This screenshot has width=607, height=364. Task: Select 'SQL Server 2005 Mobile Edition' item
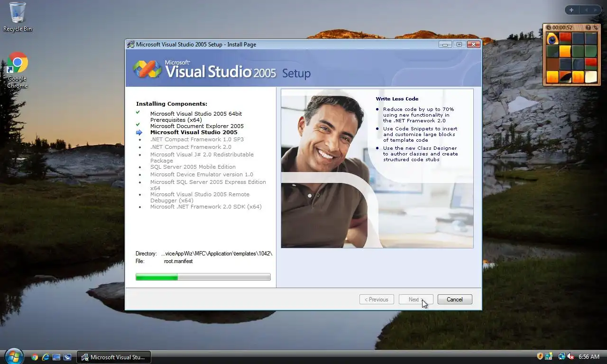click(193, 167)
